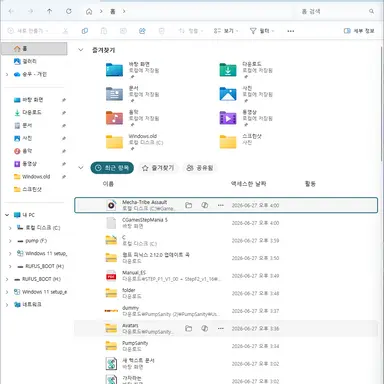Screen dimensions: 384x384
Task: Open the 필터 filter dropdown
Action: pos(262,31)
